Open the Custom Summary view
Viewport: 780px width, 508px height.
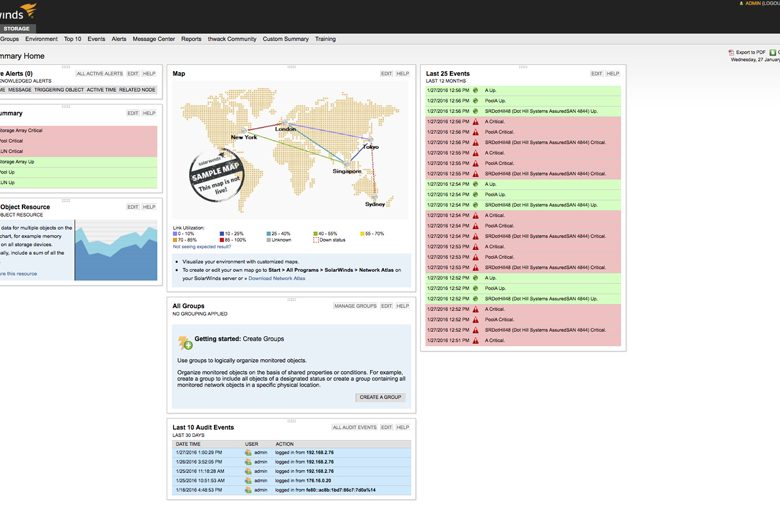286,39
